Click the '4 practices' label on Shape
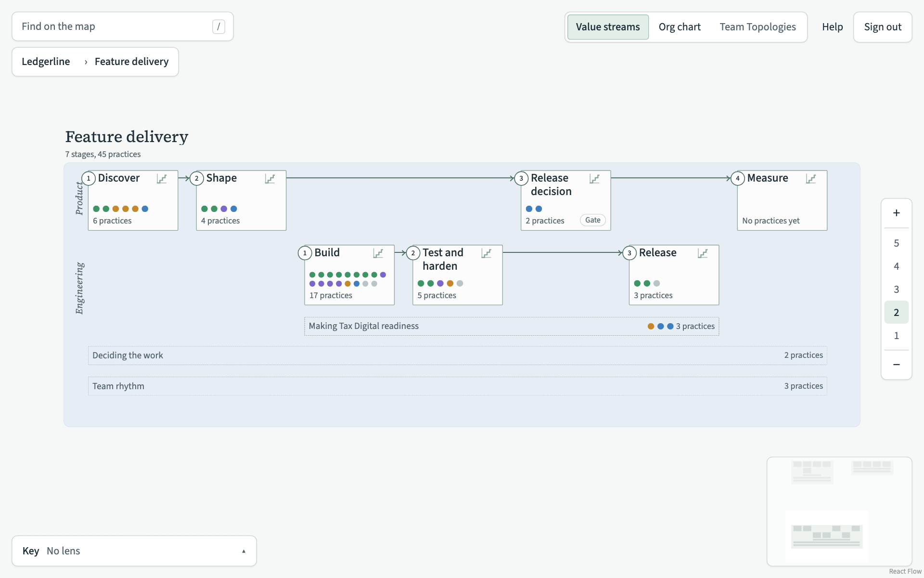Image resolution: width=924 pixels, height=578 pixels. point(220,221)
